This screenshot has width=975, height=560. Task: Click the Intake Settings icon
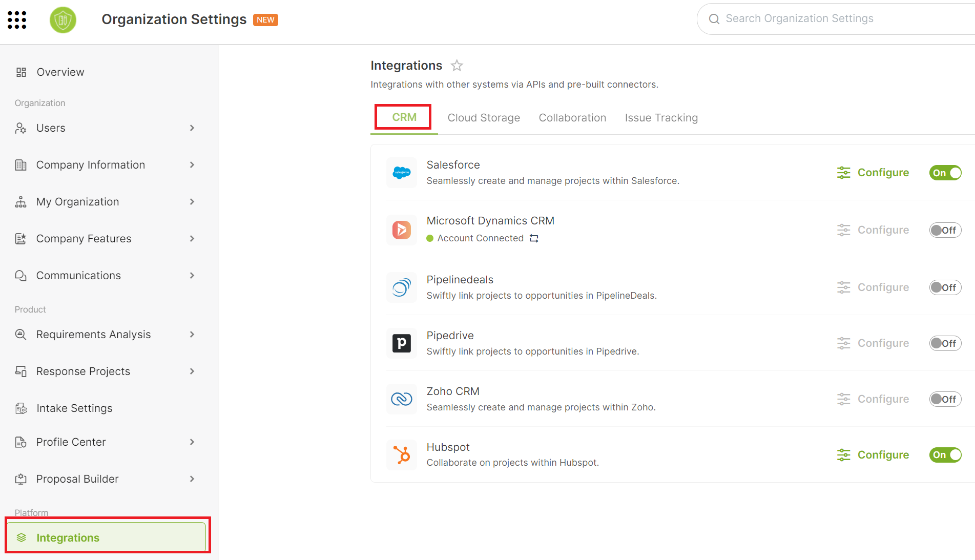tap(21, 408)
